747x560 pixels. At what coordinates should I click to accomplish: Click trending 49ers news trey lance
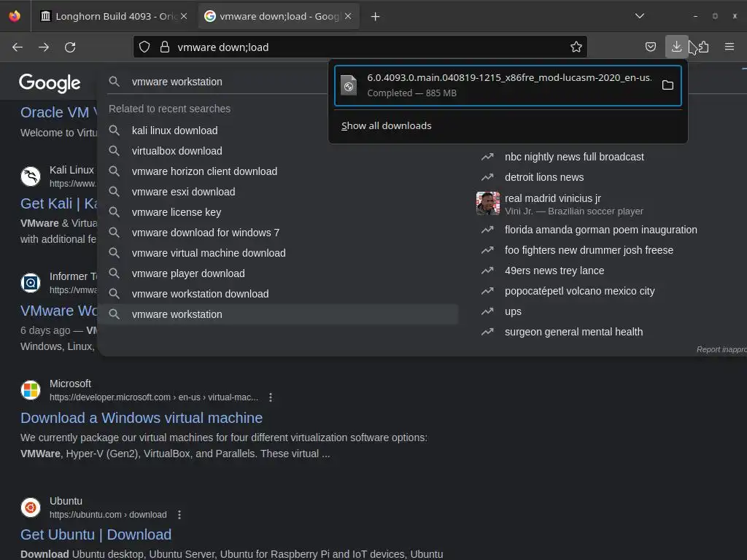coord(554,271)
